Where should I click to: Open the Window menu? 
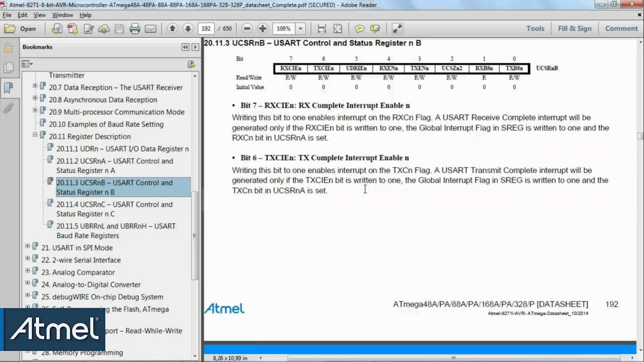pyautogui.click(x=62, y=15)
